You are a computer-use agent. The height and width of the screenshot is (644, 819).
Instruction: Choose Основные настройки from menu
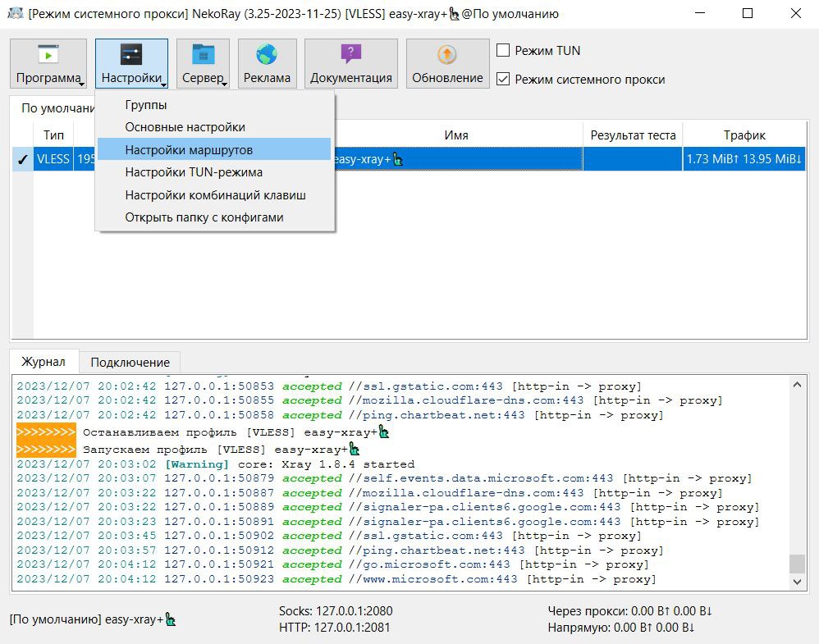(x=185, y=127)
